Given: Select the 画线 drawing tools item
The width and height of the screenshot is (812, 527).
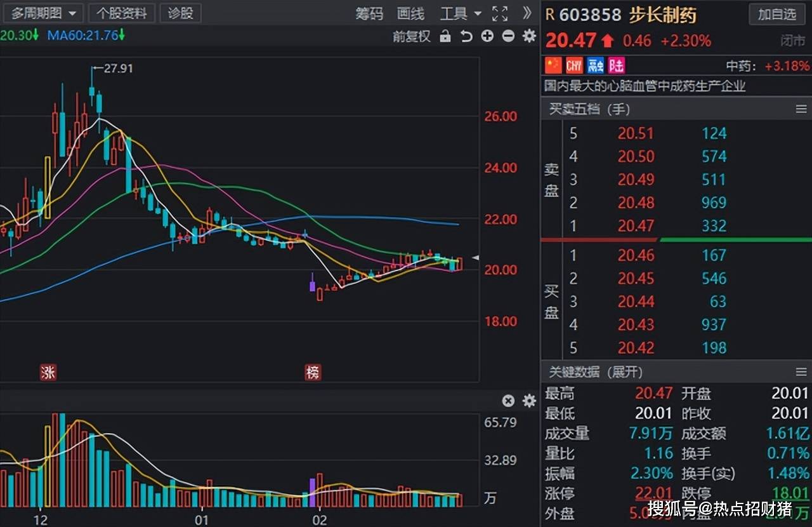Looking at the screenshot, I should [x=410, y=13].
